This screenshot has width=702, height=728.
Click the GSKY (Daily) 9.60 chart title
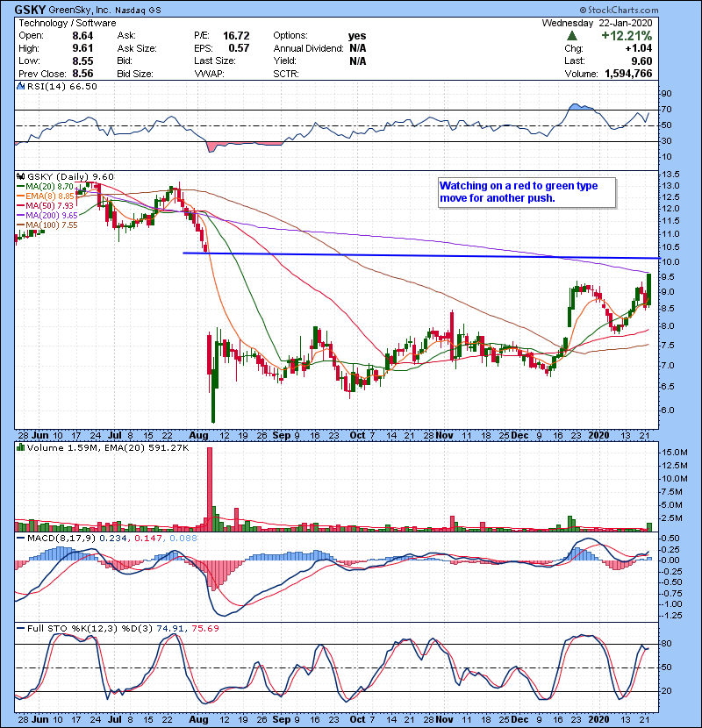(70, 177)
